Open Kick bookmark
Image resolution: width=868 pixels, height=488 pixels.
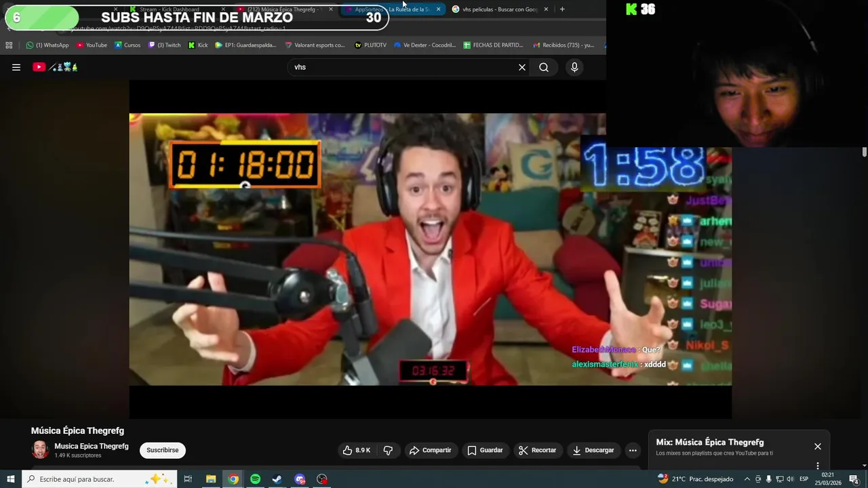199,45
